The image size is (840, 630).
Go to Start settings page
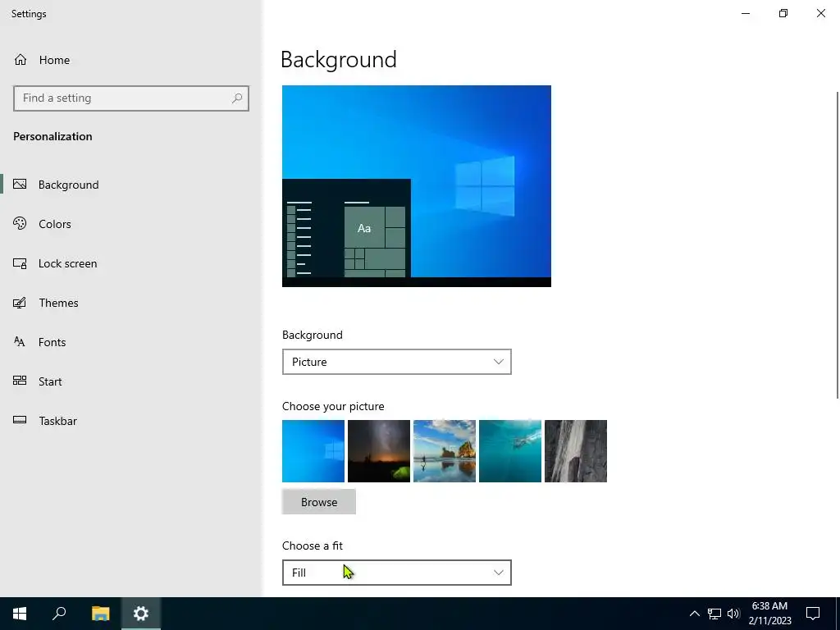tap(50, 381)
